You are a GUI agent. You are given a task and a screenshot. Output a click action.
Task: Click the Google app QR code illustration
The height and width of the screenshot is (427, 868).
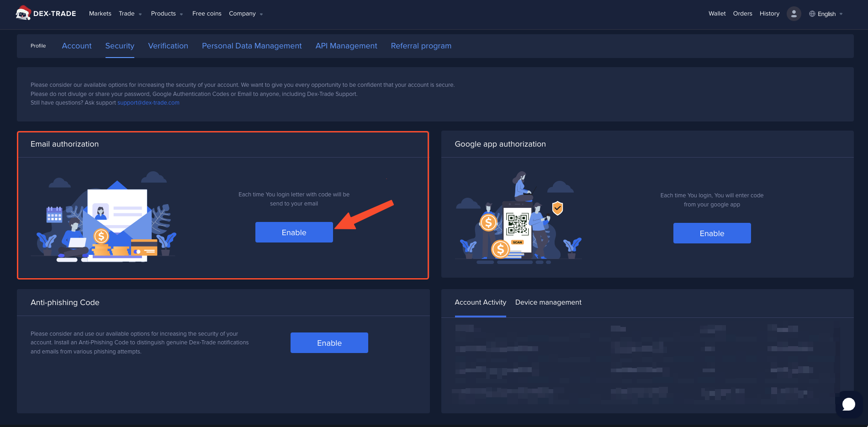(x=519, y=218)
